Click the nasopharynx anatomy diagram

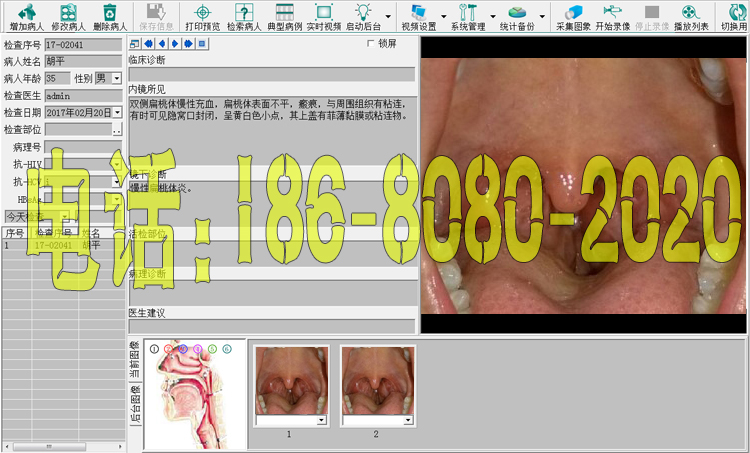pyautogui.click(x=195, y=395)
